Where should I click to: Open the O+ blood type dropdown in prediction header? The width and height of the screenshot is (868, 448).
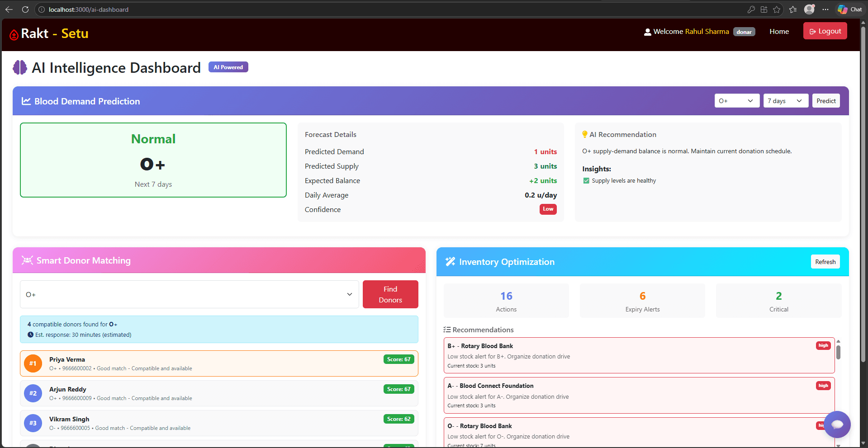pos(737,101)
